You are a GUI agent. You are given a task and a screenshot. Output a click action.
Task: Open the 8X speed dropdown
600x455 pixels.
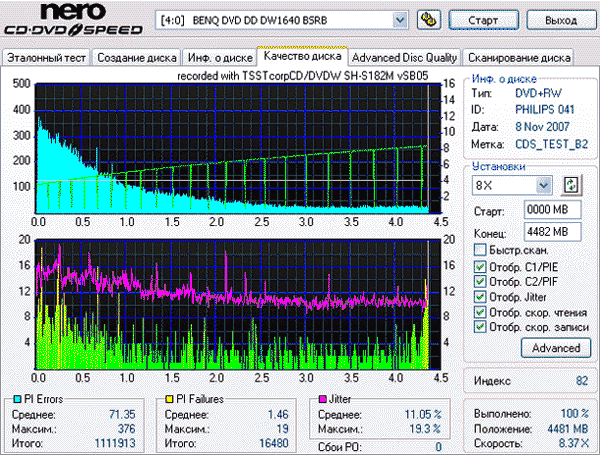(543, 186)
